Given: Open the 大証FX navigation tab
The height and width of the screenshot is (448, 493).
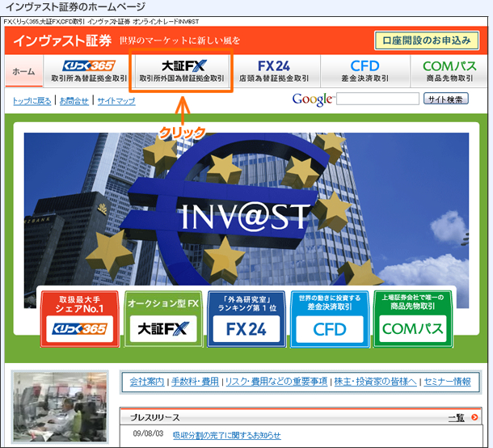Looking at the screenshot, I should pos(182,71).
